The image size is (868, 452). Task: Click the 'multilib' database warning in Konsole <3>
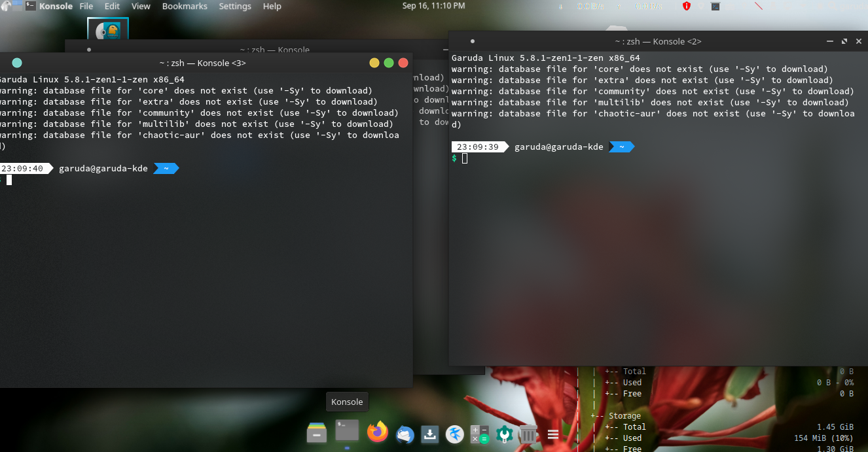[196, 124]
